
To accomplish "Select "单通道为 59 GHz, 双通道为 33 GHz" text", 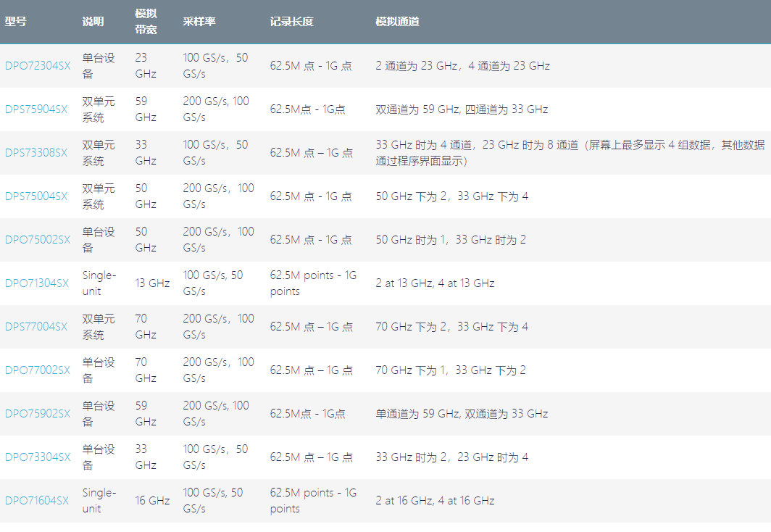I will 462,414.
